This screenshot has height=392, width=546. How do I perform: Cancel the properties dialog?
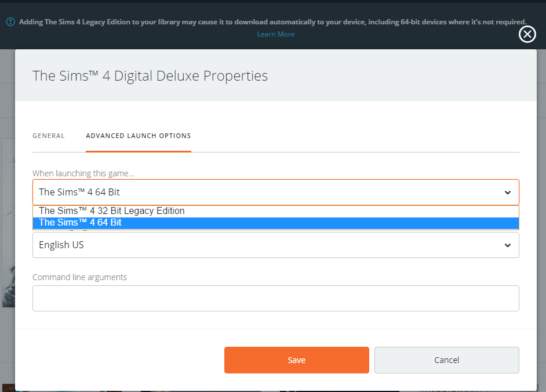[x=446, y=360]
